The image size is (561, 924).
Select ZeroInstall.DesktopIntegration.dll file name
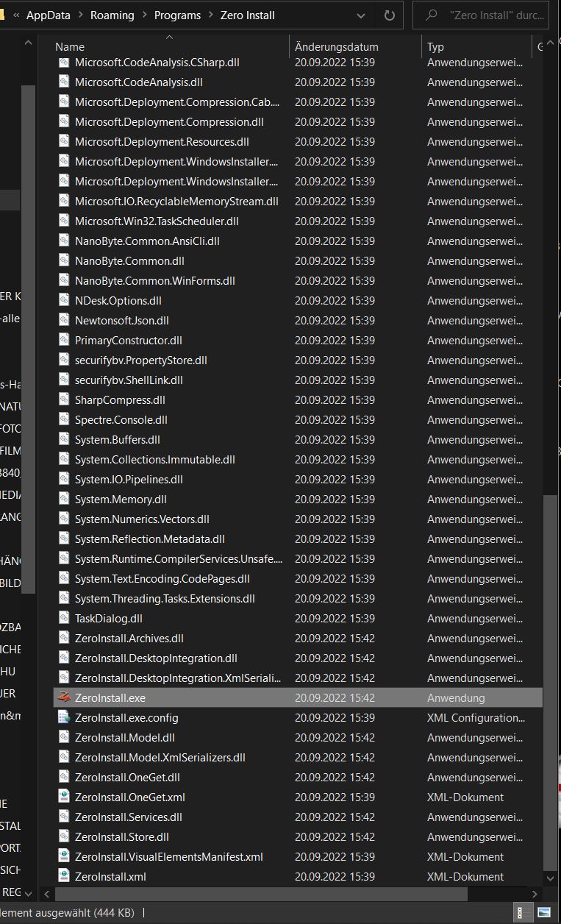[x=156, y=658]
